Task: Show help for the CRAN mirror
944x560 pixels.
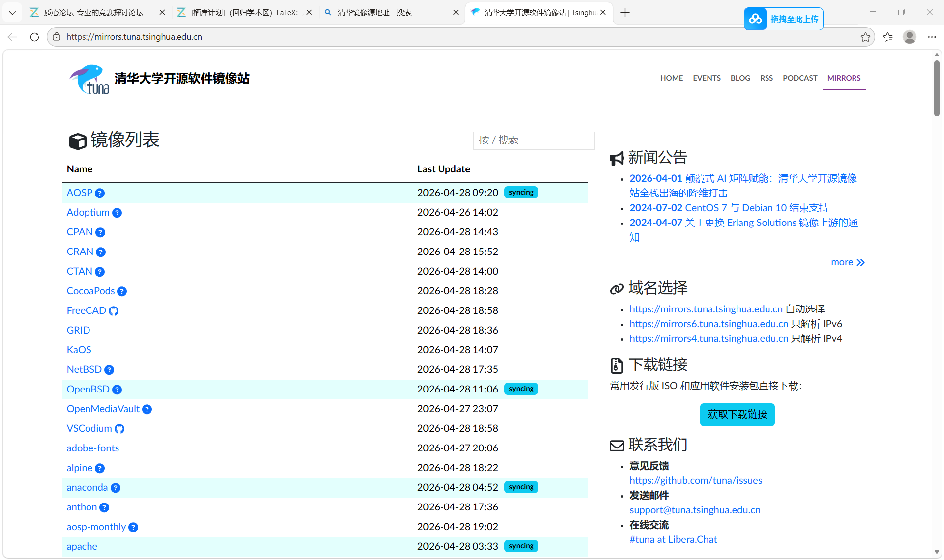Action: coord(101,252)
